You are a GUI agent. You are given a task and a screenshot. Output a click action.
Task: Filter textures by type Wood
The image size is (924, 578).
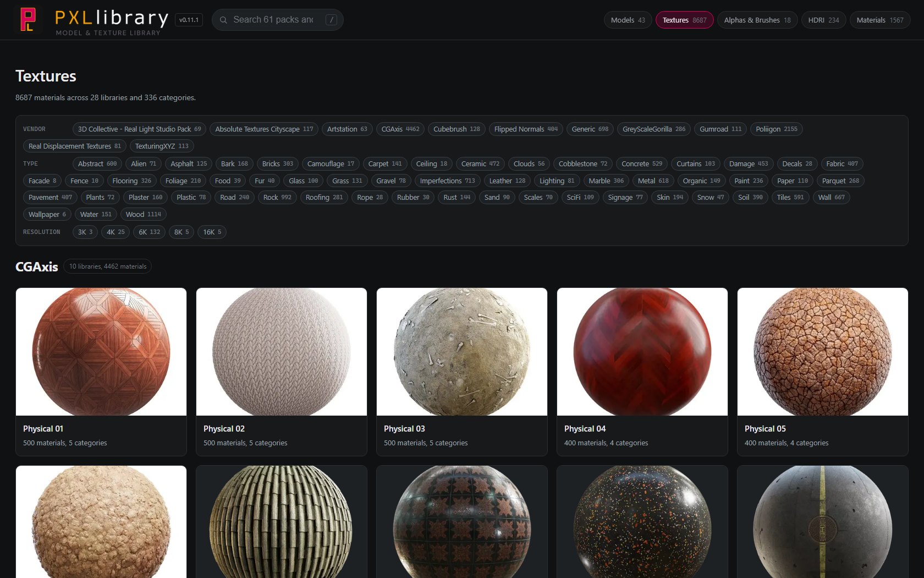[x=144, y=215]
